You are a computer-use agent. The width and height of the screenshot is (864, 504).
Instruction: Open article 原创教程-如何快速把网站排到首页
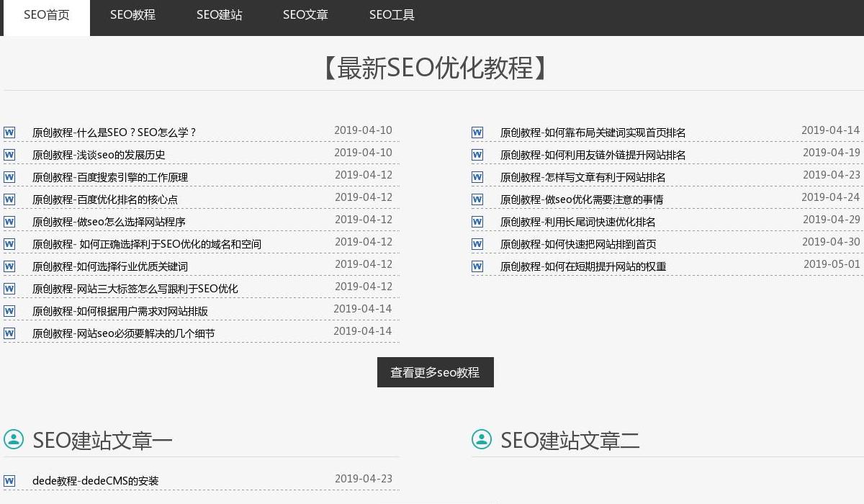coord(578,244)
